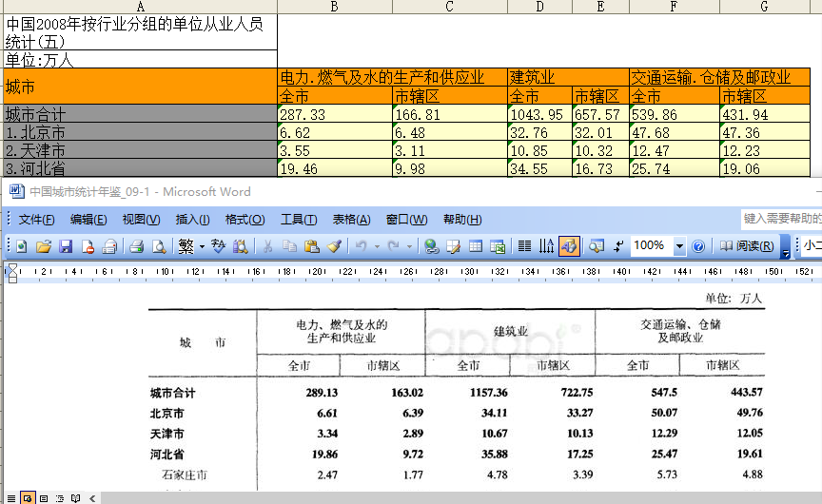Open the 表格(A) menu
Image resolution: width=822 pixels, height=504 pixels.
[x=351, y=220]
